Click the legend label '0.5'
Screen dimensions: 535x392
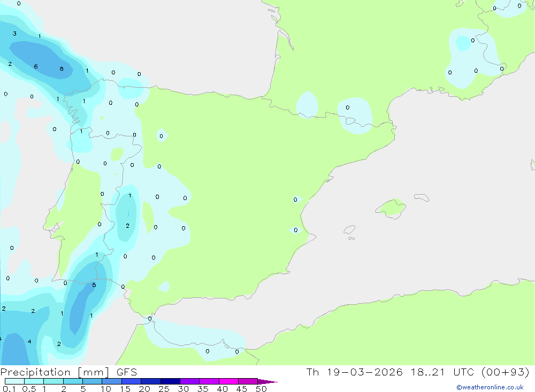[x=29, y=389]
